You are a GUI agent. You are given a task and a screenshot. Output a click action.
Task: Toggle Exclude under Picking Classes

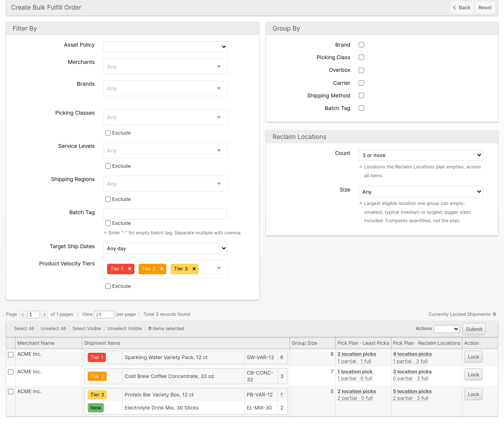[x=108, y=133]
